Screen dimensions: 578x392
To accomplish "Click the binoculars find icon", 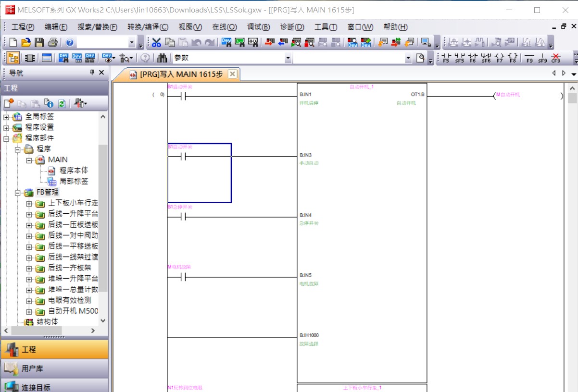I will (162, 58).
